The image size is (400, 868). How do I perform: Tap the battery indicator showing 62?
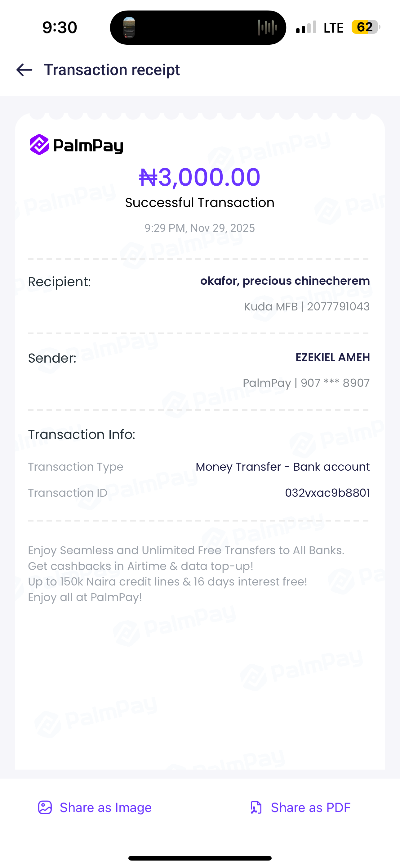tap(366, 27)
